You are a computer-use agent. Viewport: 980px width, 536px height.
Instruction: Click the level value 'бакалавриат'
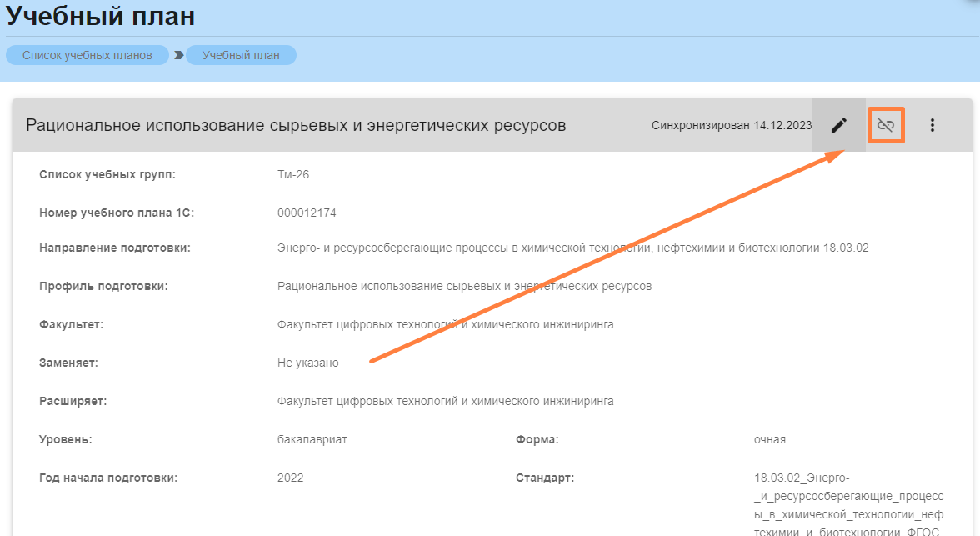pyautogui.click(x=312, y=439)
